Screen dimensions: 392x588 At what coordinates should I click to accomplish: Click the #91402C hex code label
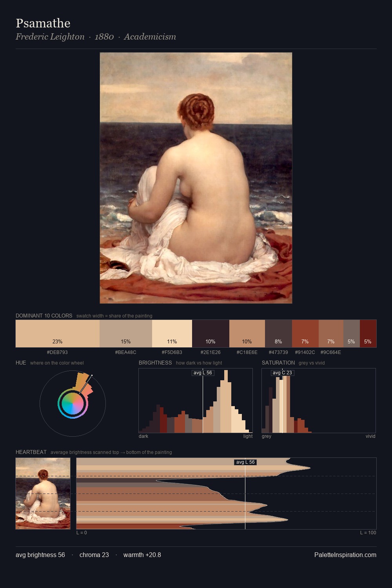pyautogui.click(x=305, y=352)
